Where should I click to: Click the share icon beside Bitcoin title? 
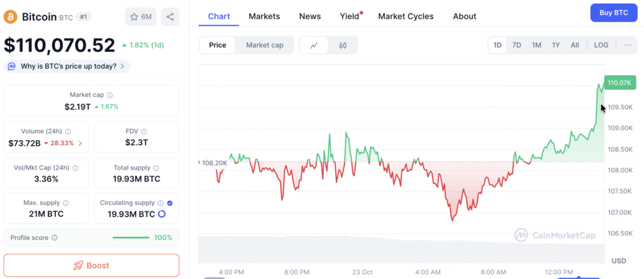(x=170, y=16)
